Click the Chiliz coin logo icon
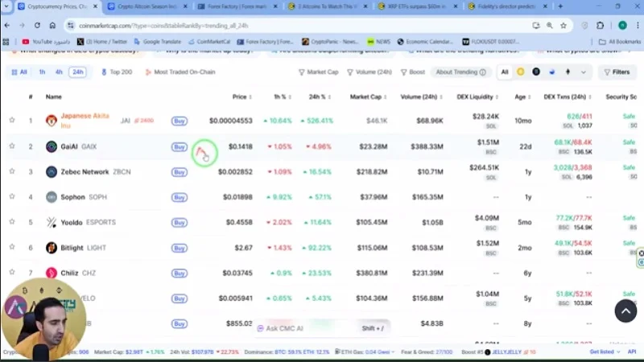Viewport: 644px width, 362px height. pos(52,273)
